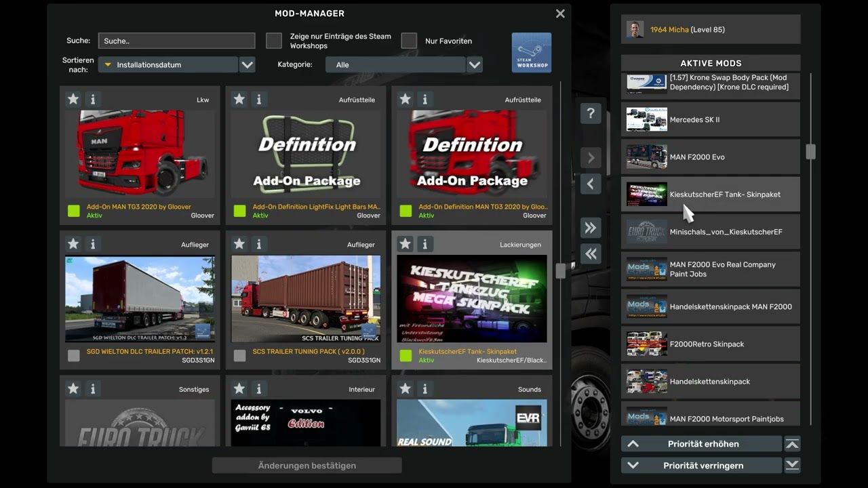Show info for the Sounds mod
Screen dimensions: 868x488
(x=425, y=389)
